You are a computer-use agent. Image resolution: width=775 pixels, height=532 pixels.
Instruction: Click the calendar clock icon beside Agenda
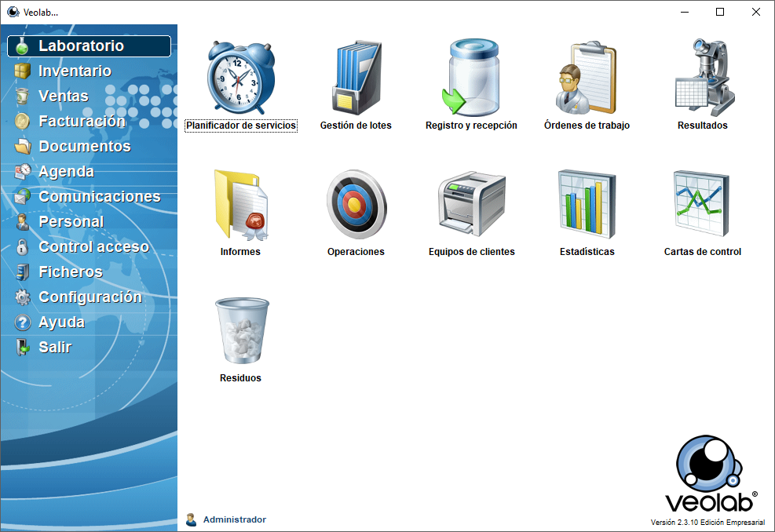[23, 171]
